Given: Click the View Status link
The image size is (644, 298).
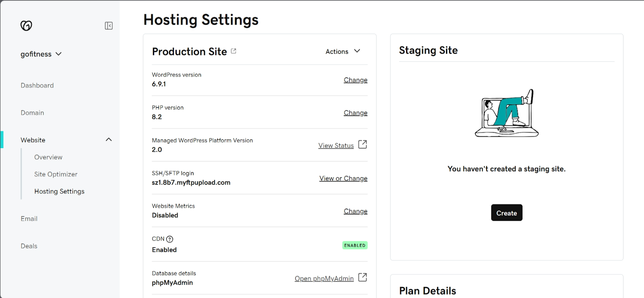Looking at the screenshot, I should [x=336, y=146].
